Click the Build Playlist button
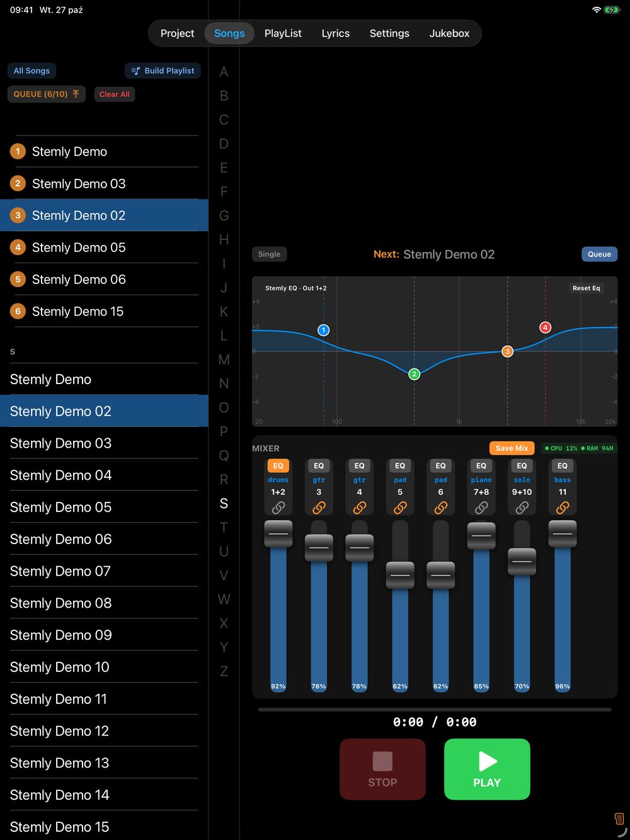Image resolution: width=630 pixels, height=840 pixels. tap(163, 71)
